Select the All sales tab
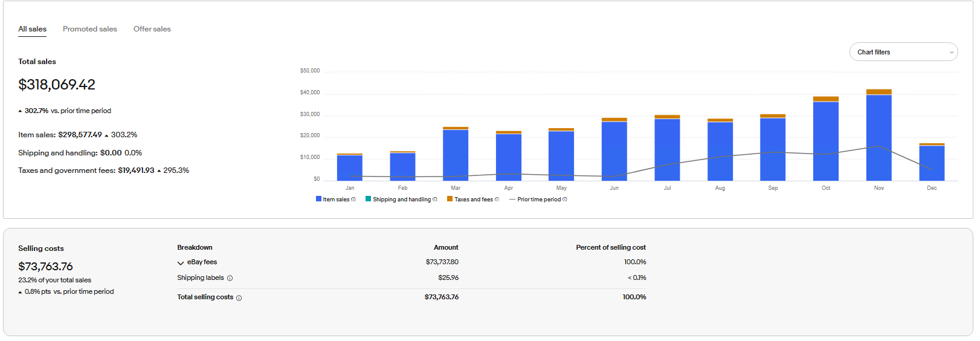Screen dimensions: 980x341 tap(32, 29)
